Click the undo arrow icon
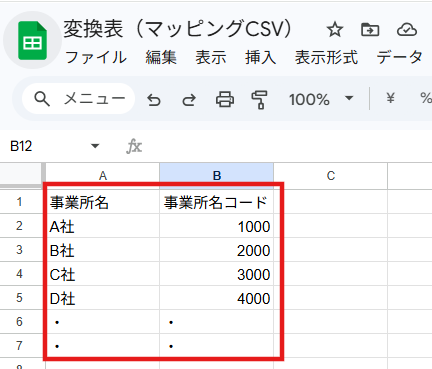The height and width of the screenshot is (369, 432). point(154,99)
